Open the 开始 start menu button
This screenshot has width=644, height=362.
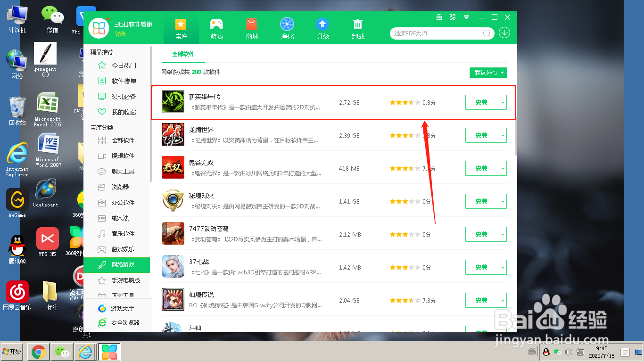coord(12,352)
